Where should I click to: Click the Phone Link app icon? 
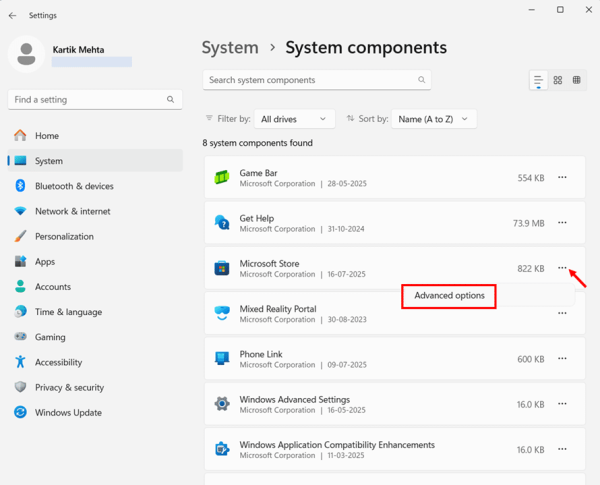click(x=222, y=358)
